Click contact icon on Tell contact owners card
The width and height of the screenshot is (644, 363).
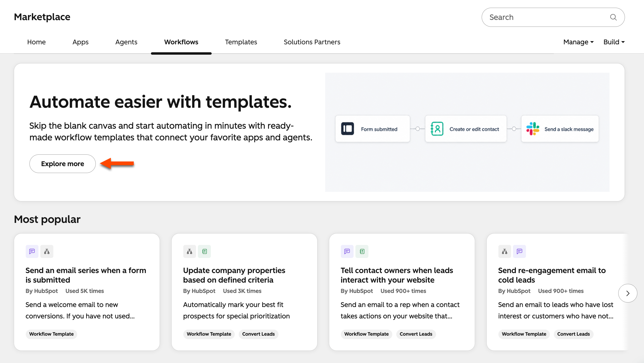pyautogui.click(x=362, y=251)
